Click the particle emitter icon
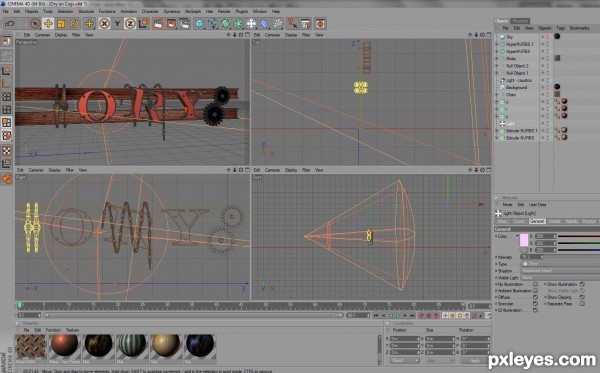This screenshot has width=600, height=373. [x=277, y=24]
